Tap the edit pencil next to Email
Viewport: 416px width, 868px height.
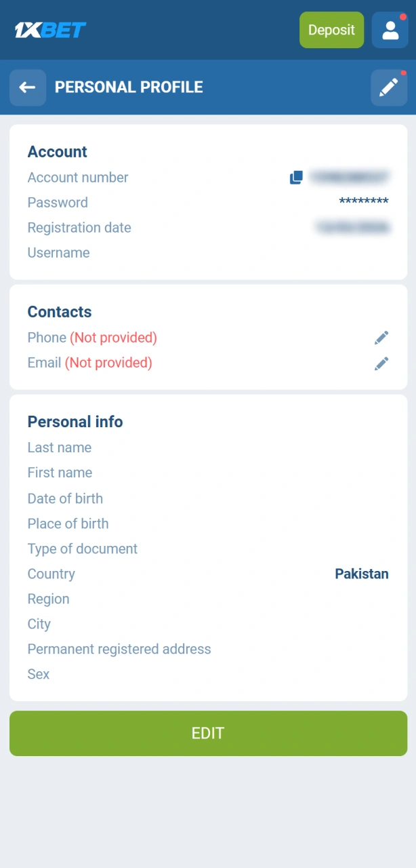[x=381, y=363]
